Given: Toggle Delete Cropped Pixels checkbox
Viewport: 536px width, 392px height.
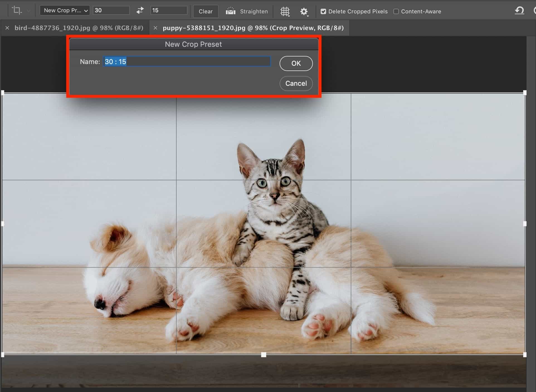Looking at the screenshot, I should [323, 11].
